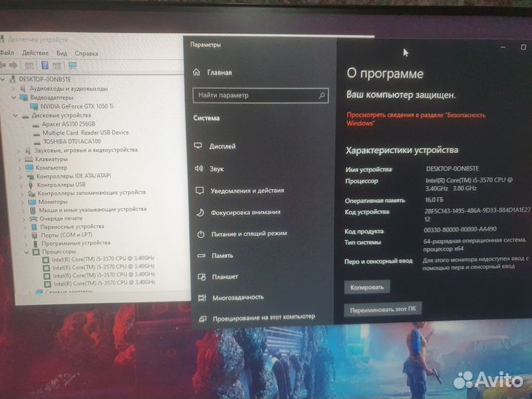Collapse the Дисковые устройства category
532x399 pixels.
coord(16,115)
